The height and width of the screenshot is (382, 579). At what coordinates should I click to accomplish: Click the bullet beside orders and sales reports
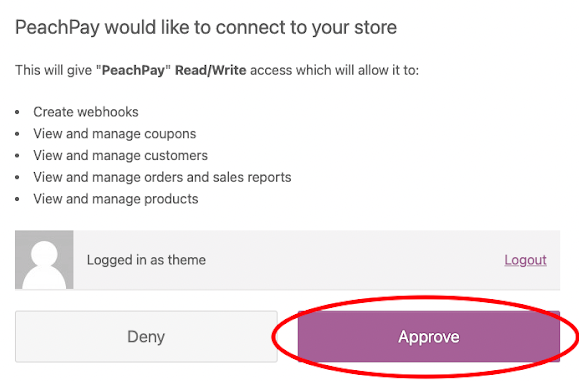[x=17, y=178]
